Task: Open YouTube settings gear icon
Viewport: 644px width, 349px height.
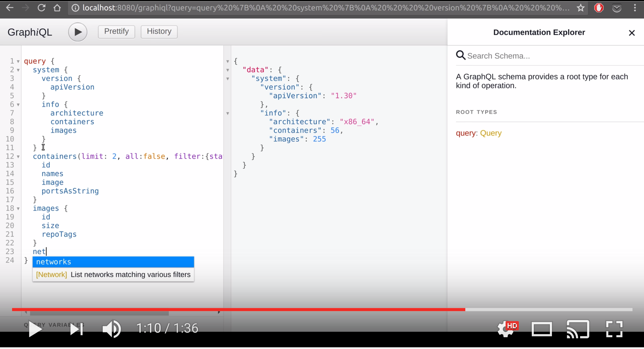Action: coord(506,329)
